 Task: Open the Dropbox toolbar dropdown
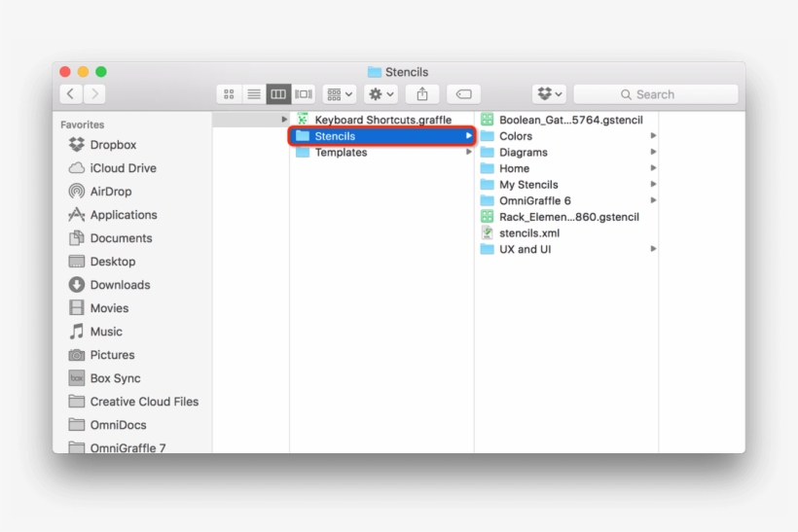point(550,94)
